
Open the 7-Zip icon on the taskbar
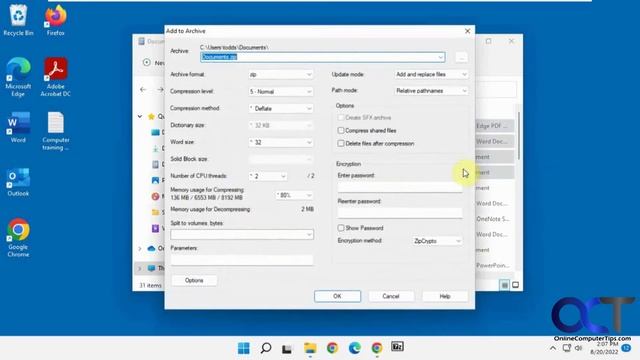(x=398, y=347)
